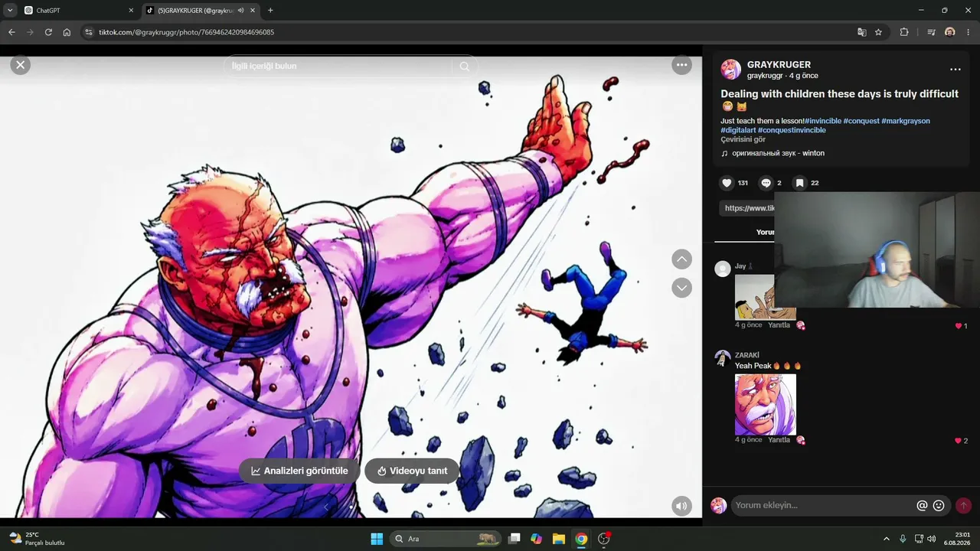The image size is (980, 551).
Task: Open the browser extensions puzzle icon
Action: click(x=904, y=32)
